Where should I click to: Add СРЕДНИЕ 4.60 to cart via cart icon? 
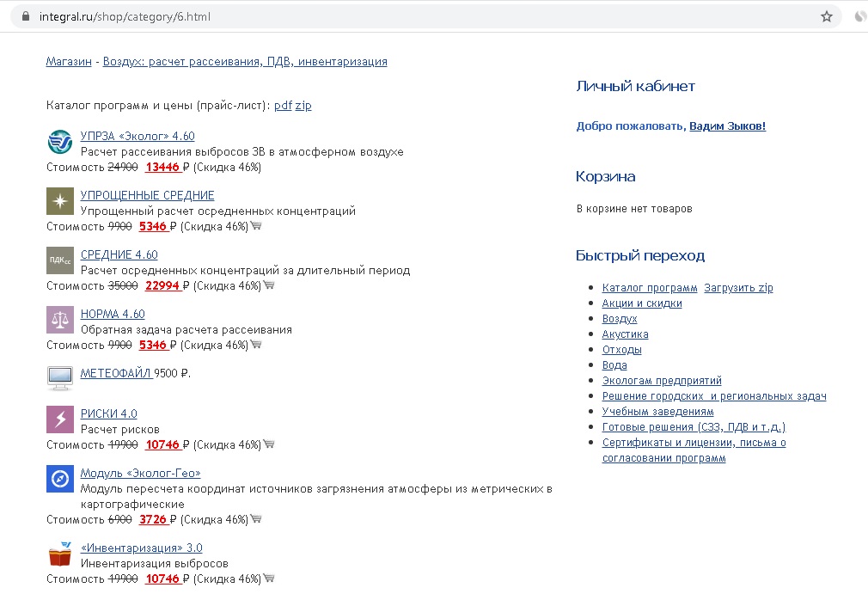point(269,285)
